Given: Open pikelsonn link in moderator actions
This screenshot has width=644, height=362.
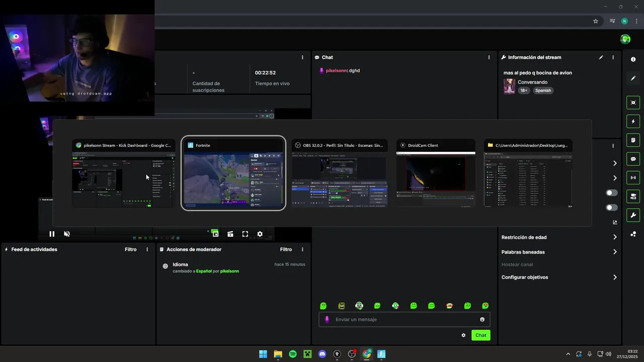Looking at the screenshot, I should [229, 271].
